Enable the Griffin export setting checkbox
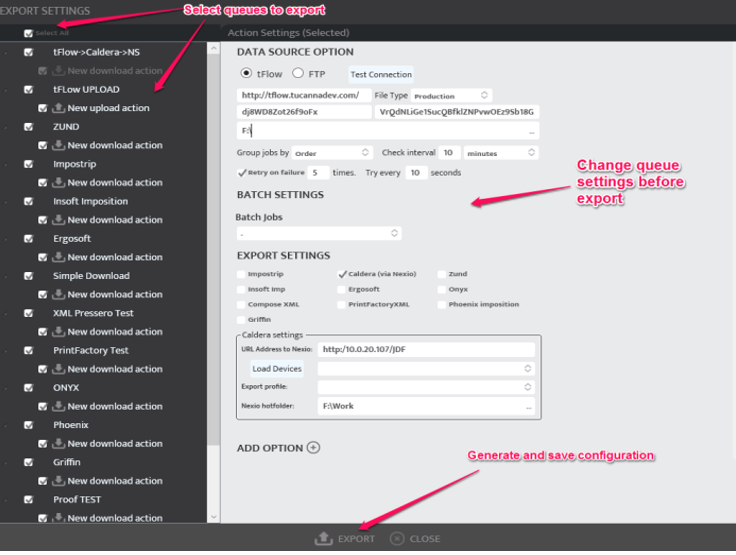The width and height of the screenshot is (736, 555). 241,320
